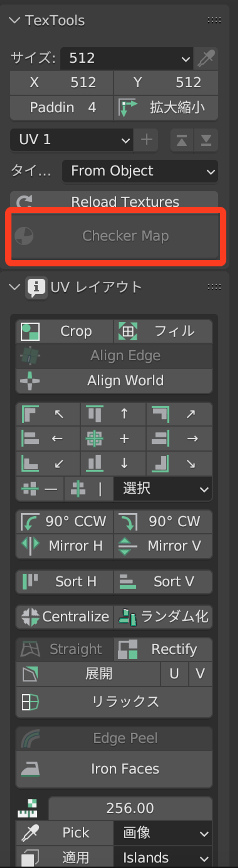Open the Islands mode dropdown
Screen dimensions: 238x868
[x=163, y=857]
